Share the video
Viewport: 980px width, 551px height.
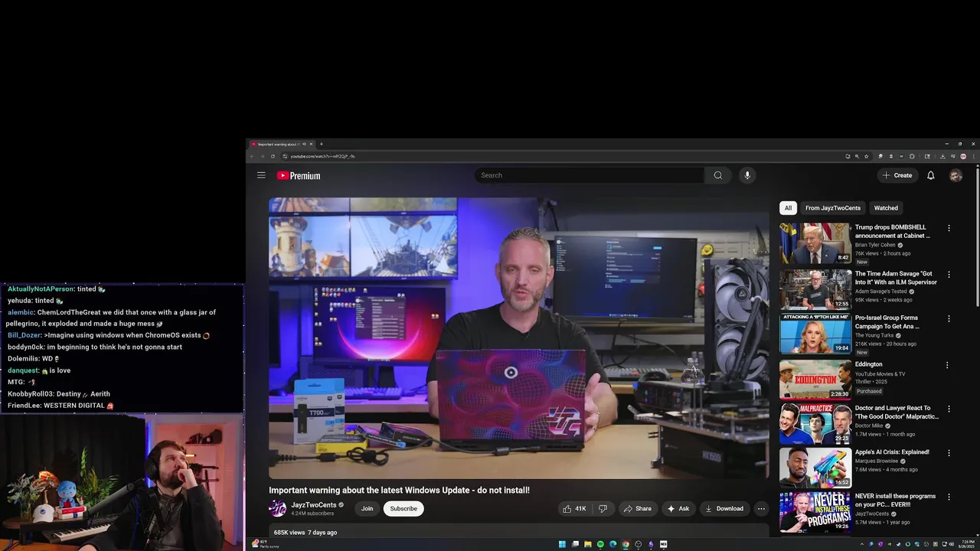[637, 508]
